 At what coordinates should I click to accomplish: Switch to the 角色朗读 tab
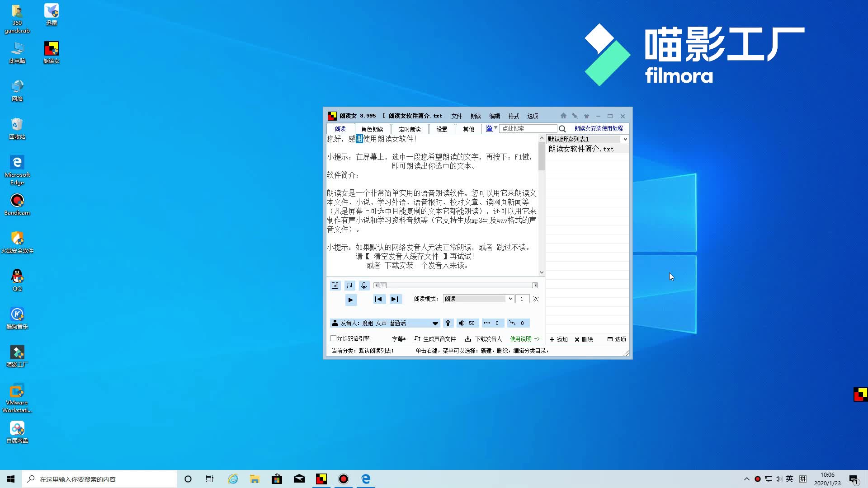372,129
